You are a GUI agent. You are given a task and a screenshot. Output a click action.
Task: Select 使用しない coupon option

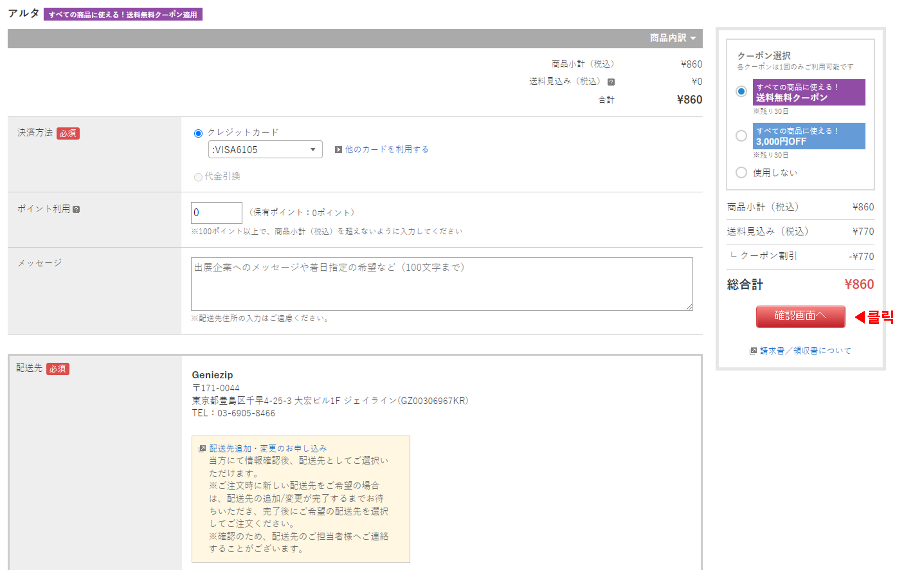[741, 173]
